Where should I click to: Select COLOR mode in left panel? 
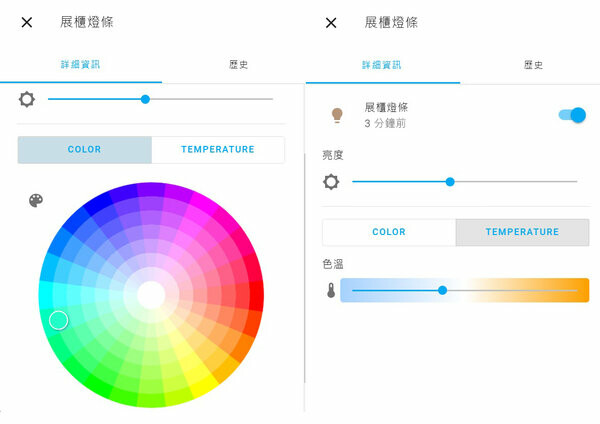85,150
